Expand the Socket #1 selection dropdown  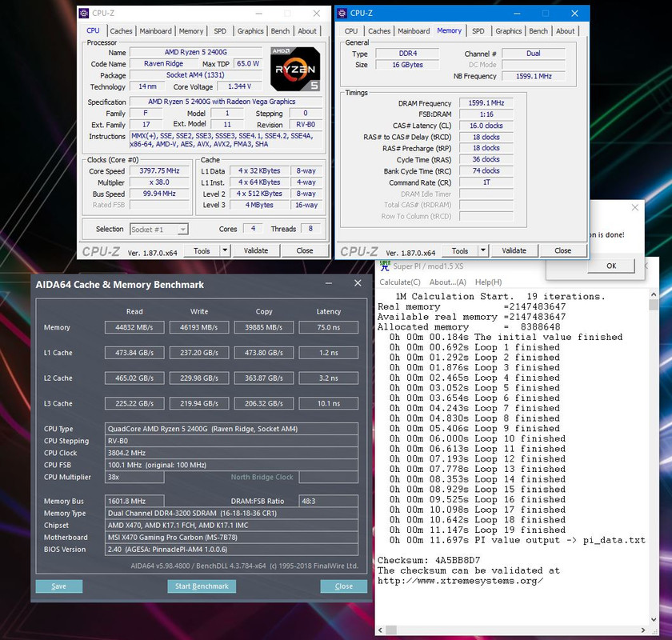[183, 230]
